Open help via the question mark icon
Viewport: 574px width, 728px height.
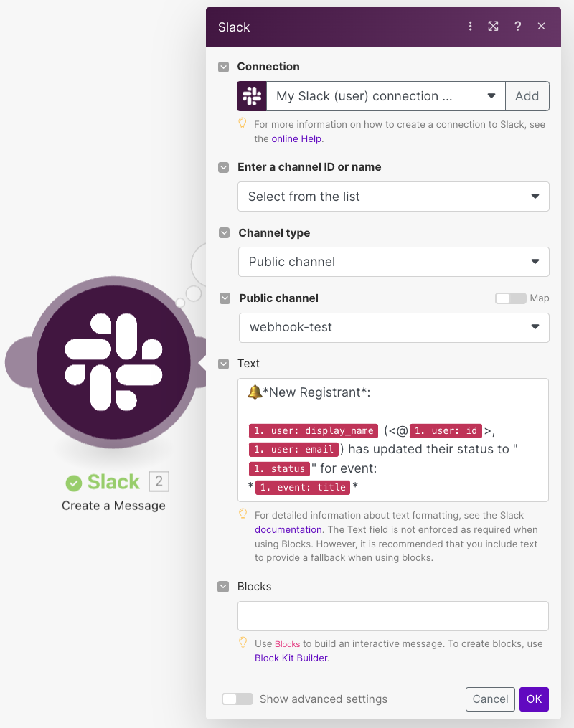(x=517, y=26)
